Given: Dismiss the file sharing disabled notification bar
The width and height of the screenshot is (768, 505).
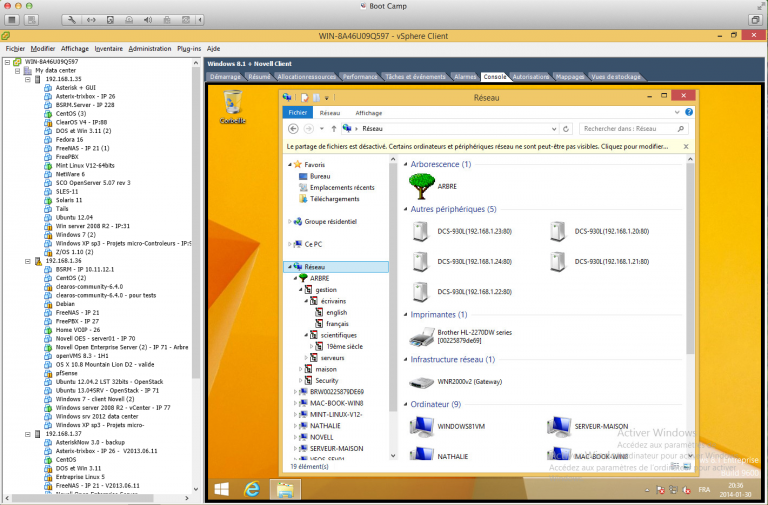Looking at the screenshot, I should pyautogui.click(x=686, y=146).
